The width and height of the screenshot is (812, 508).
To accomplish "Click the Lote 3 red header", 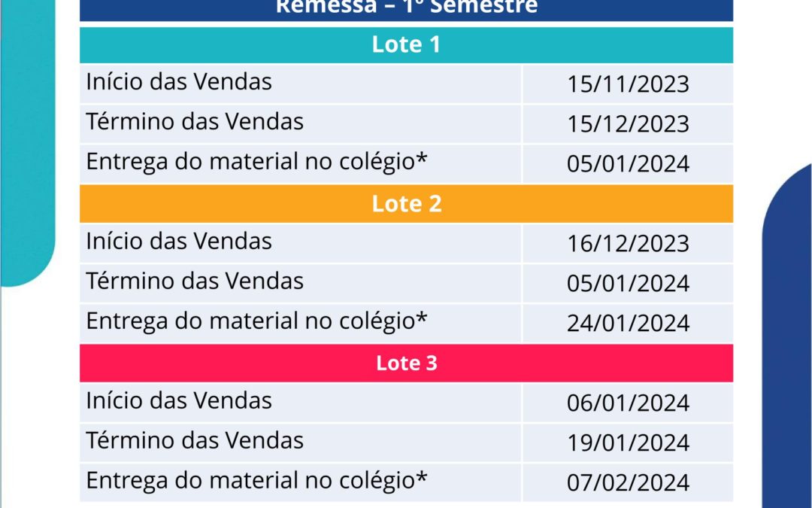I will [407, 363].
